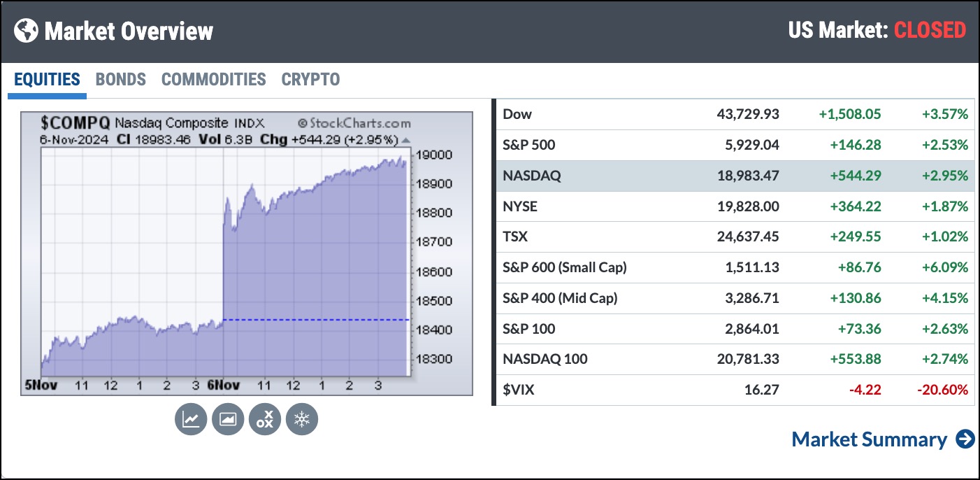Click the small cap percent +6.09%

coord(944,267)
